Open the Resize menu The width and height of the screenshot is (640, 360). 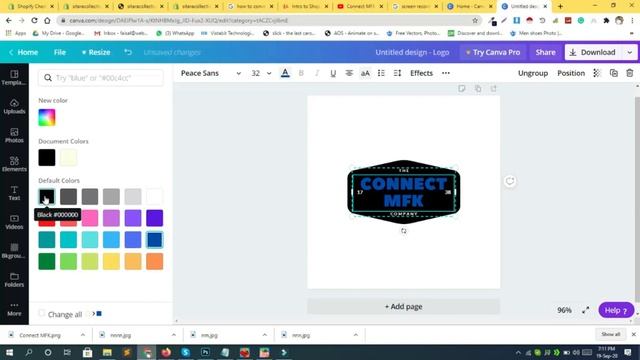coord(96,52)
